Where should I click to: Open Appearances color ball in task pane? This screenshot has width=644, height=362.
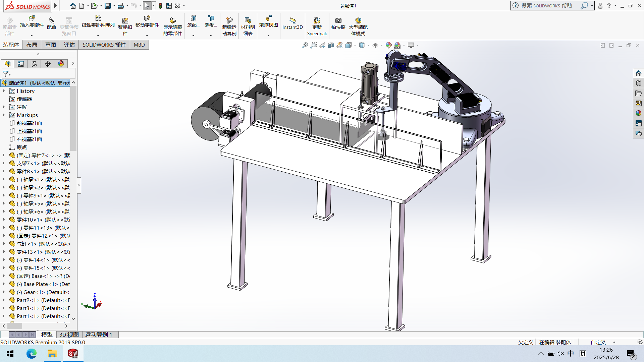[638, 113]
